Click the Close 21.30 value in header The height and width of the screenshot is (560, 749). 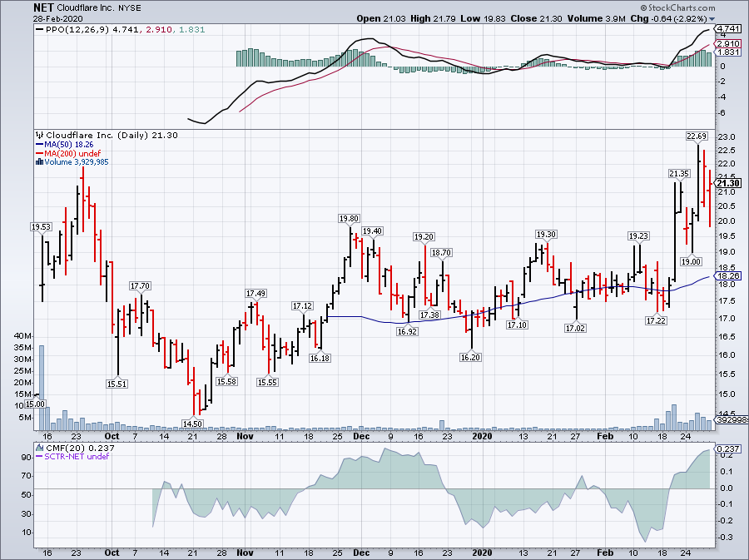[x=537, y=18]
